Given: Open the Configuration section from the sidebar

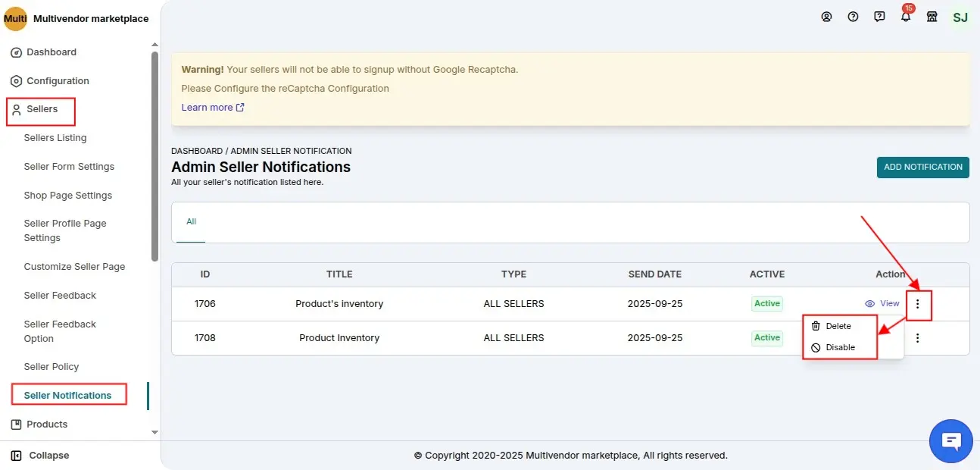Looking at the screenshot, I should 58,80.
